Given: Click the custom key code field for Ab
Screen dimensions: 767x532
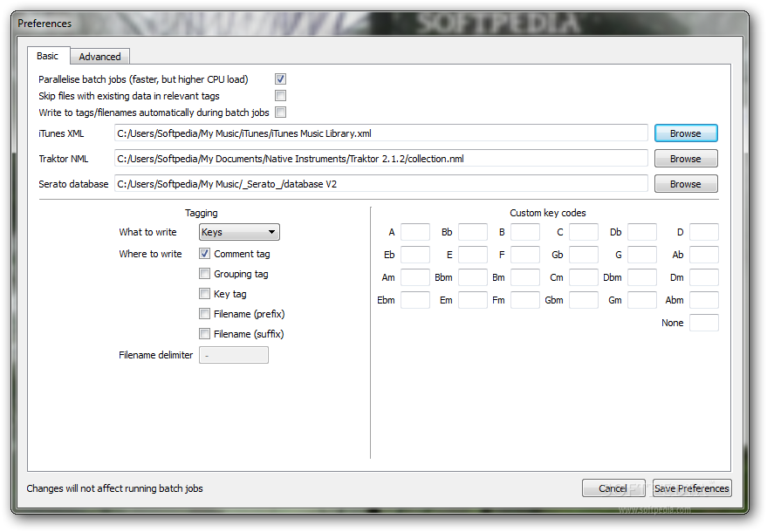Looking at the screenshot, I should pyautogui.click(x=704, y=255).
